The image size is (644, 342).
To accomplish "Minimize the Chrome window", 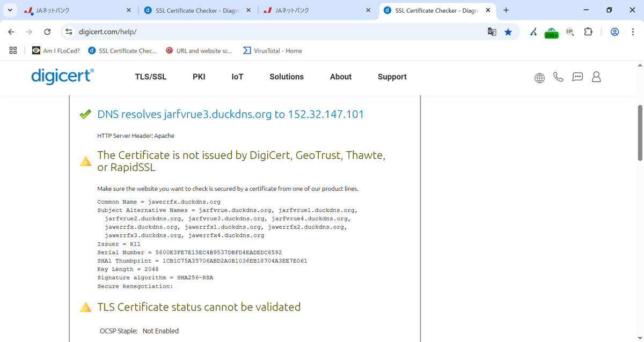I will [585, 10].
